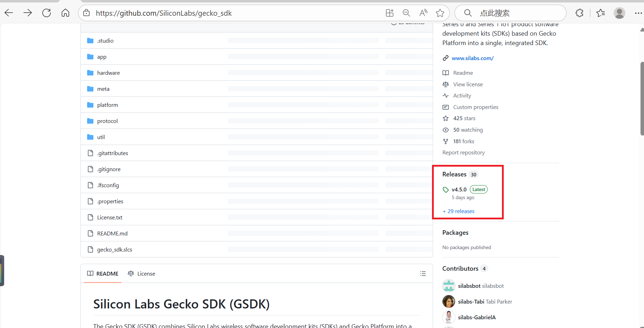The height and width of the screenshot is (328, 644).
Task: Add page to favorites star icon
Action: tap(440, 13)
